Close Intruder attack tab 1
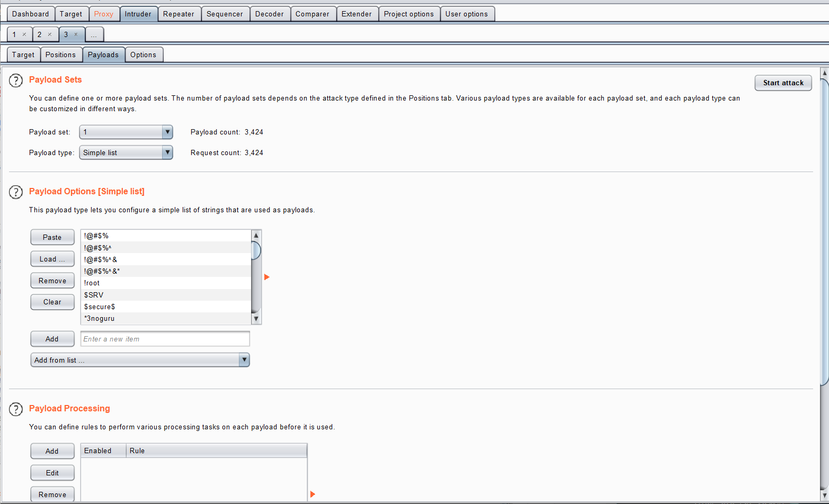This screenshot has height=504, width=829. (24, 34)
